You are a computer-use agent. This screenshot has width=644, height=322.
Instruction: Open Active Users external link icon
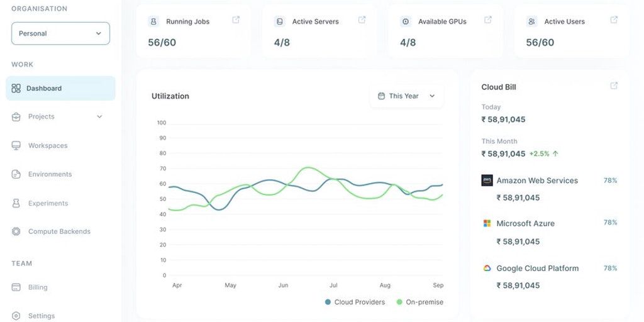614,20
